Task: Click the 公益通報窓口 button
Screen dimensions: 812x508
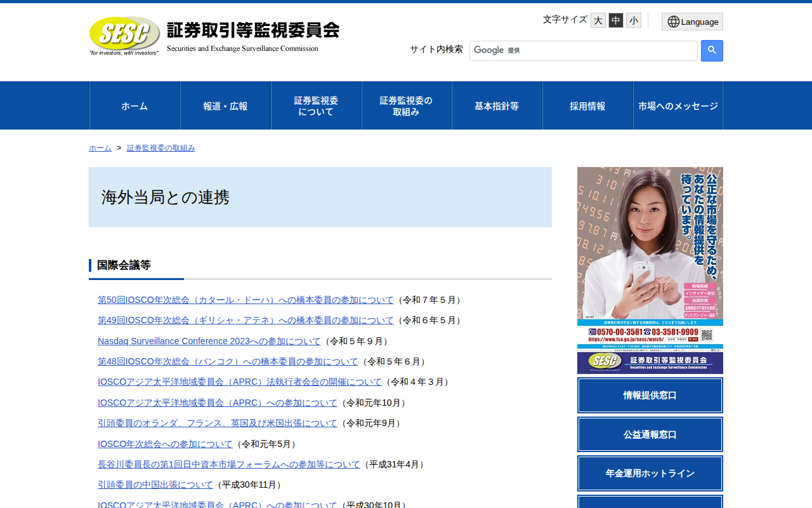Action: click(x=650, y=434)
